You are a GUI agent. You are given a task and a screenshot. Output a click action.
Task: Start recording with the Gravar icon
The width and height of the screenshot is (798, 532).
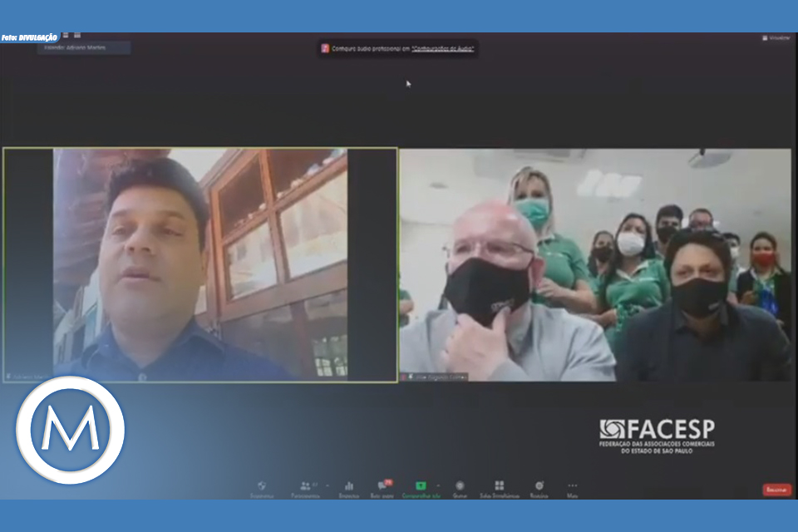point(460,487)
